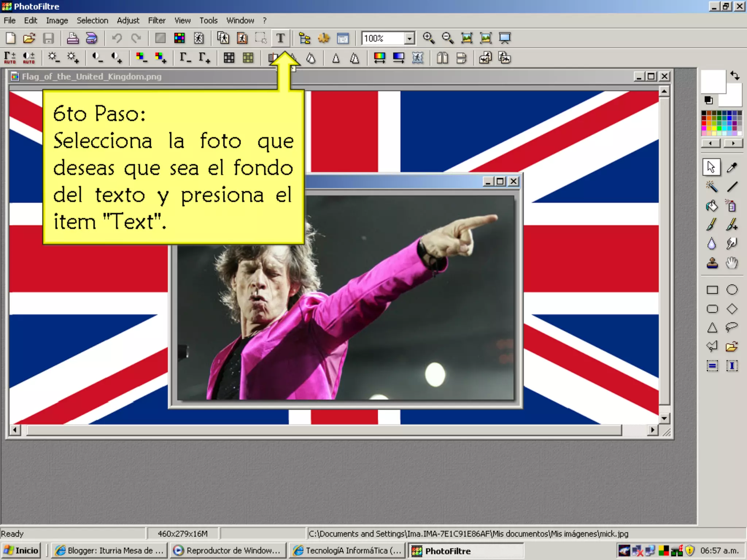Decrease contrast with the minus icon

(97, 58)
